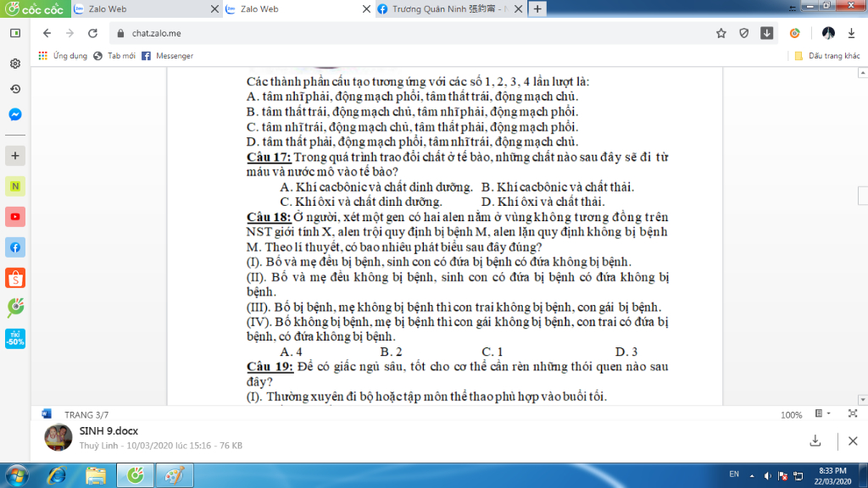Screen dimensions: 868x488
Task: Open the Dấu trang khác folder
Action: [827, 56]
